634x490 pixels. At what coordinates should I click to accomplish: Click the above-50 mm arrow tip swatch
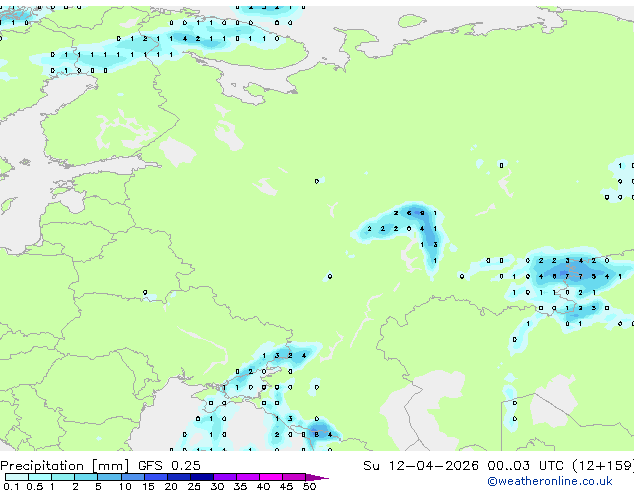click(317, 477)
